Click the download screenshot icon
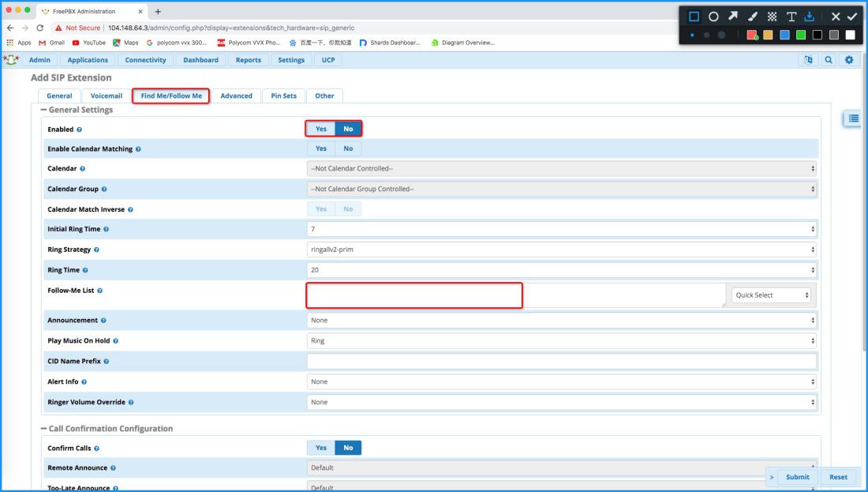 (x=810, y=16)
